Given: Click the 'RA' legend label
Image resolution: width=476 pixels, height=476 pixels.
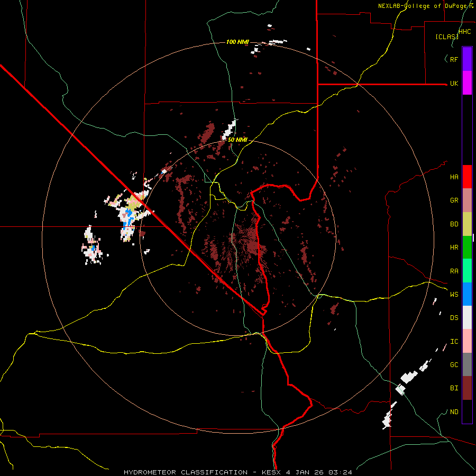Looking at the screenshot, I should 454,271.
